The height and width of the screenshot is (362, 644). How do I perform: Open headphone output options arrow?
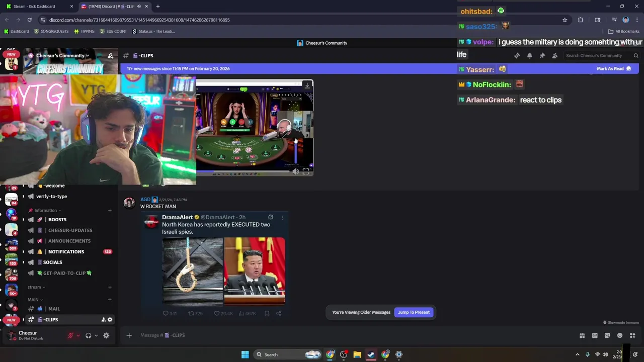click(x=97, y=335)
